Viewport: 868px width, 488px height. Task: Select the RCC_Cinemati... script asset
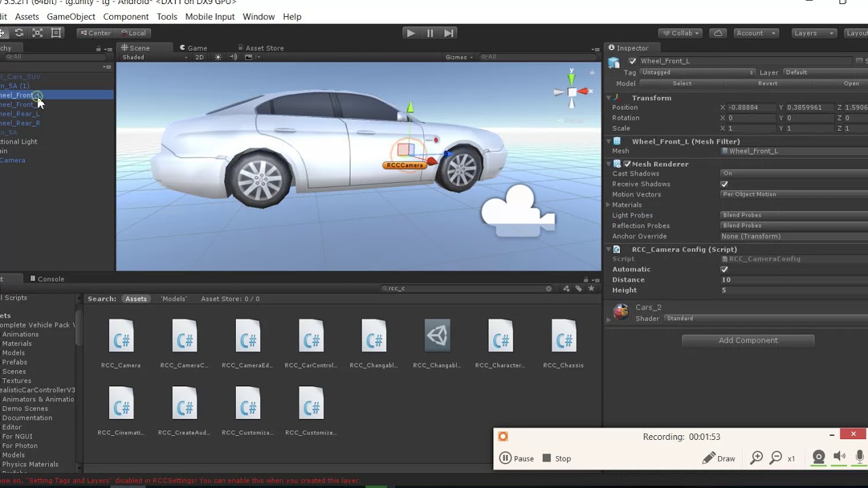(121, 411)
